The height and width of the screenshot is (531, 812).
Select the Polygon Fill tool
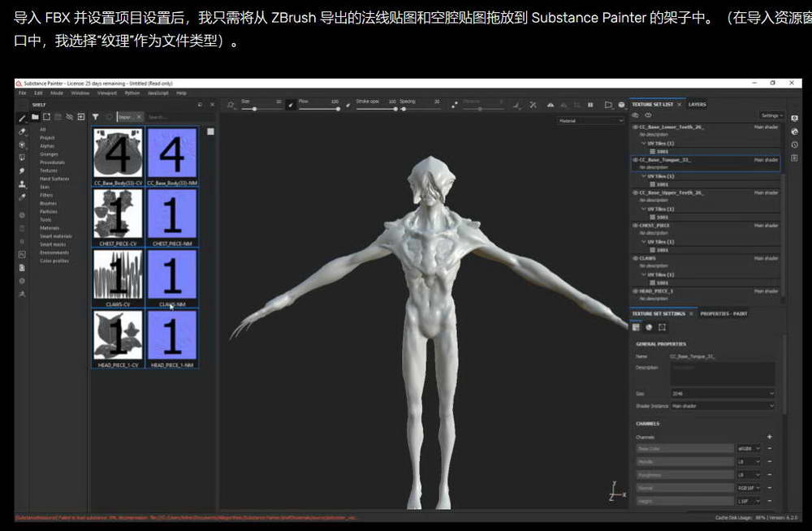[22, 158]
